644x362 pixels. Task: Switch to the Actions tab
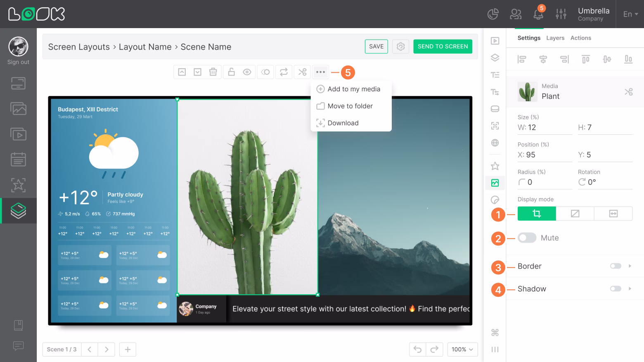pos(580,38)
